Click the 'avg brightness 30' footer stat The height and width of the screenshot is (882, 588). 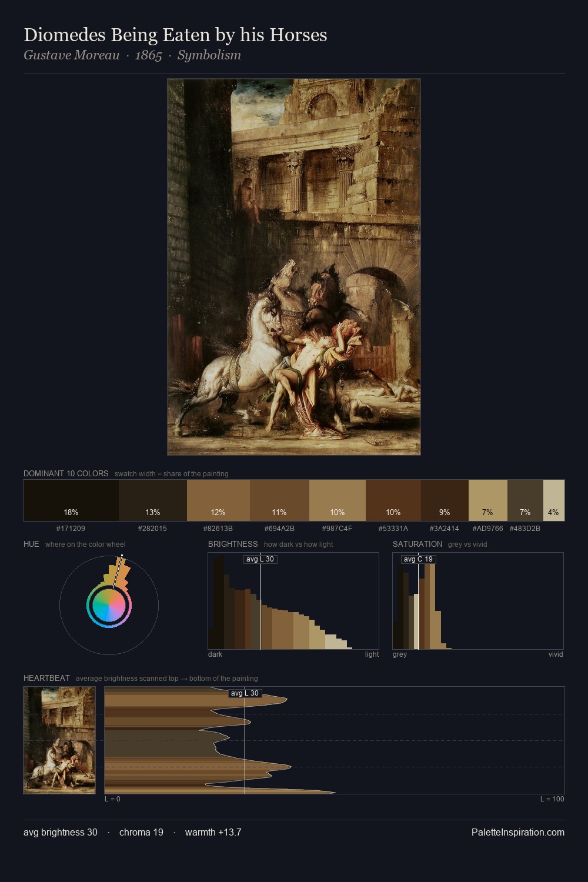coord(61,832)
